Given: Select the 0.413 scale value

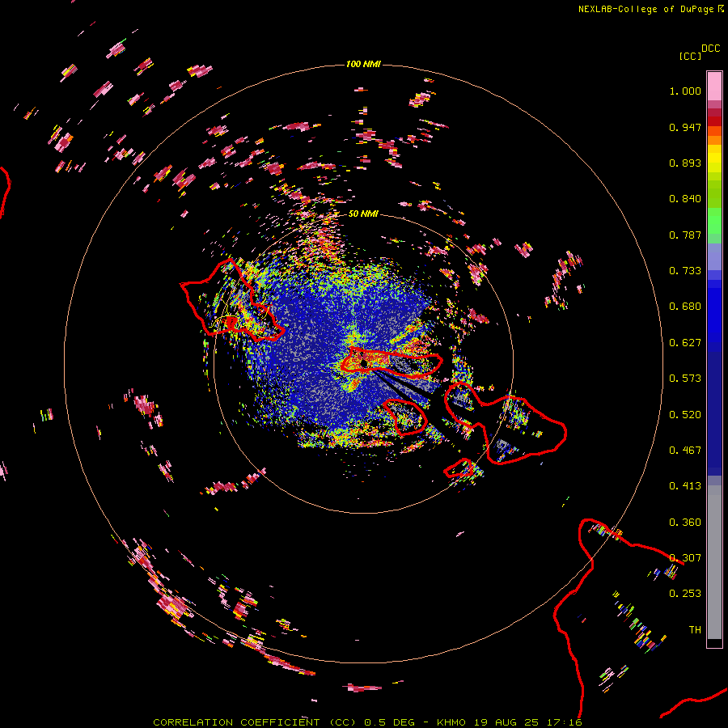Looking at the screenshot, I should (685, 486).
